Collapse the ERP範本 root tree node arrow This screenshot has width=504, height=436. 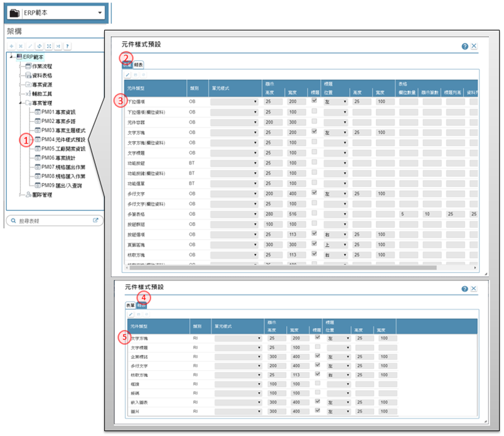(x=11, y=57)
